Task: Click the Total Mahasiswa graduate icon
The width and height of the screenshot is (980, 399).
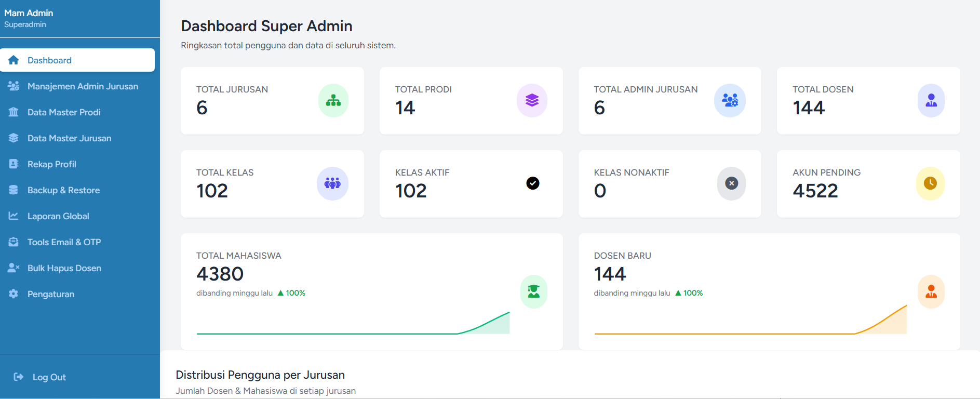Action: pyautogui.click(x=533, y=291)
